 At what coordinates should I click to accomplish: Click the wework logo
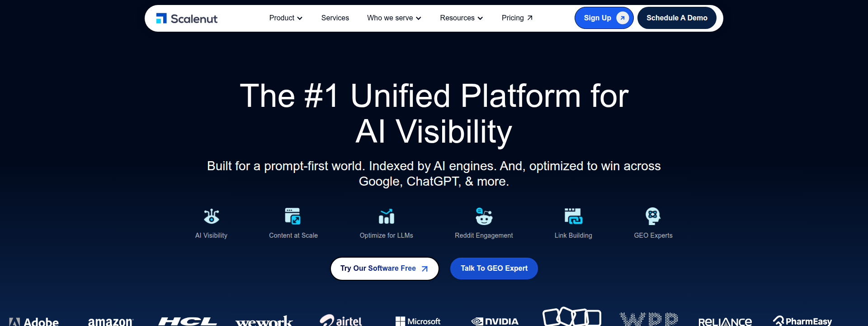coord(264,321)
